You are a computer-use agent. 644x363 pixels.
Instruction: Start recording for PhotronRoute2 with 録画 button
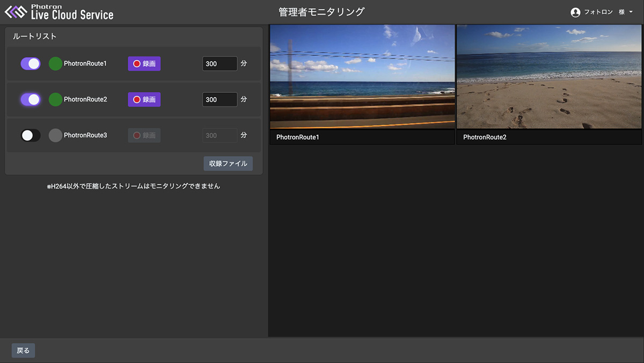(144, 99)
